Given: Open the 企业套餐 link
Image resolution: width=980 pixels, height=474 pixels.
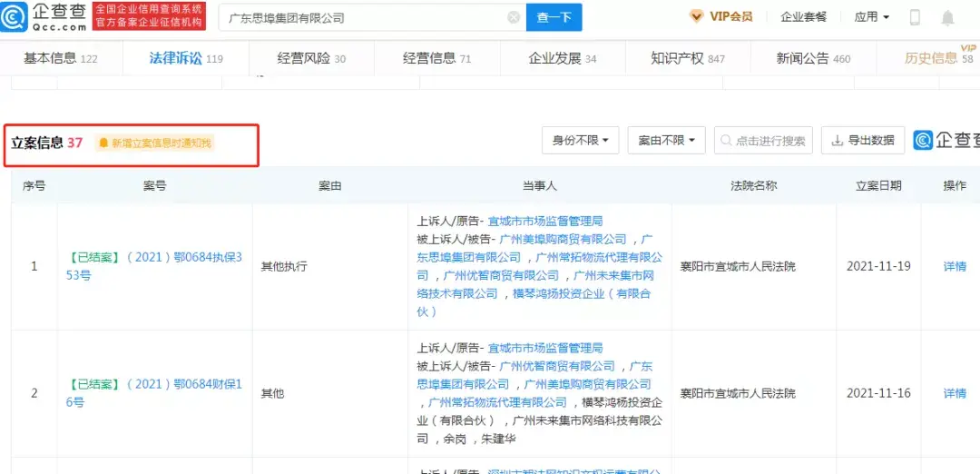Looking at the screenshot, I should click(x=803, y=17).
